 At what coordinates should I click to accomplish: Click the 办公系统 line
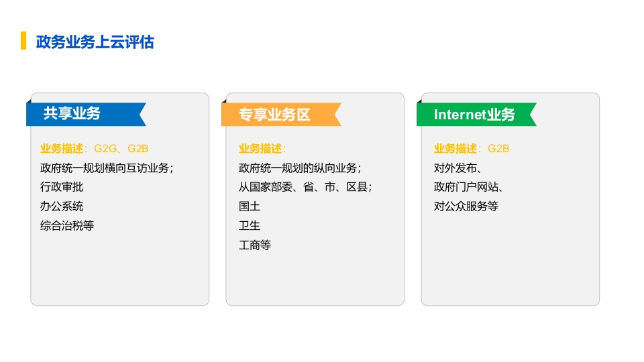[x=62, y=206]
